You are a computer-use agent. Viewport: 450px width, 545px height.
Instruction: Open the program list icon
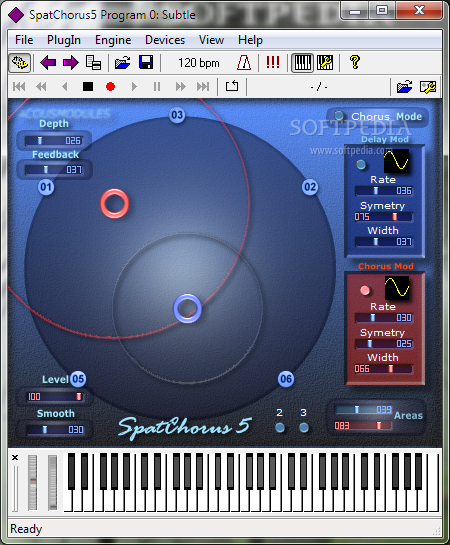93,63
